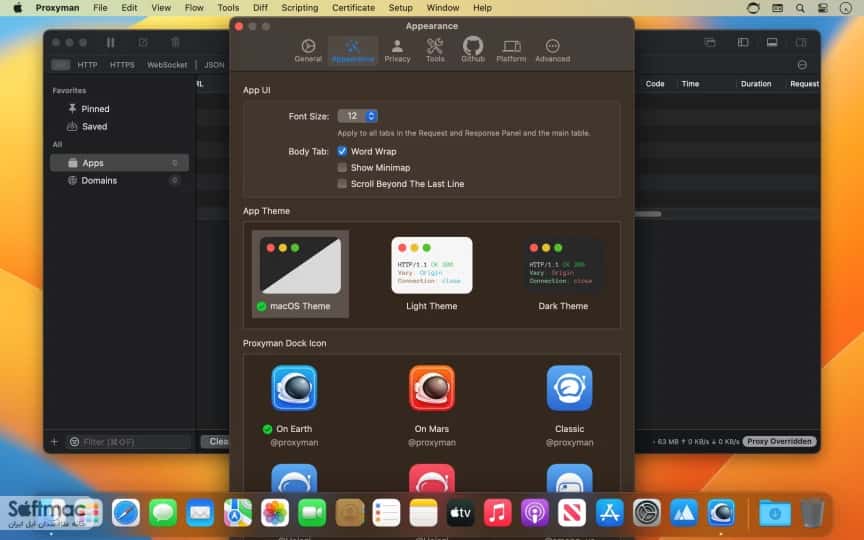
Task: Open Mail from the Dock
Action: click(200, 513)
